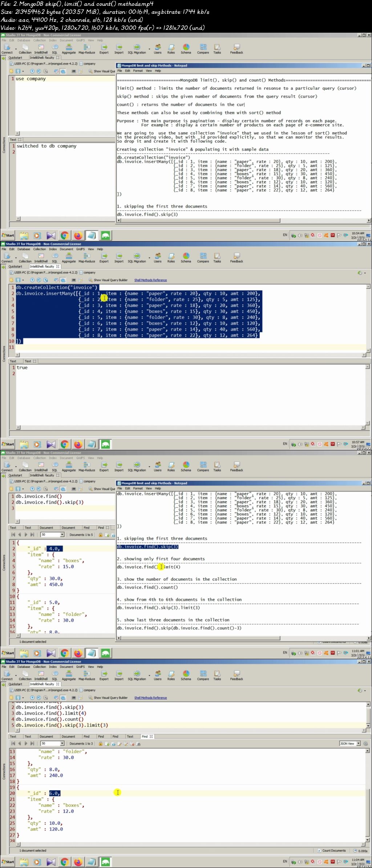Open page size 50 dropdown in 11:04 AM frame
The image size is (372, 868).
[53, 743]
